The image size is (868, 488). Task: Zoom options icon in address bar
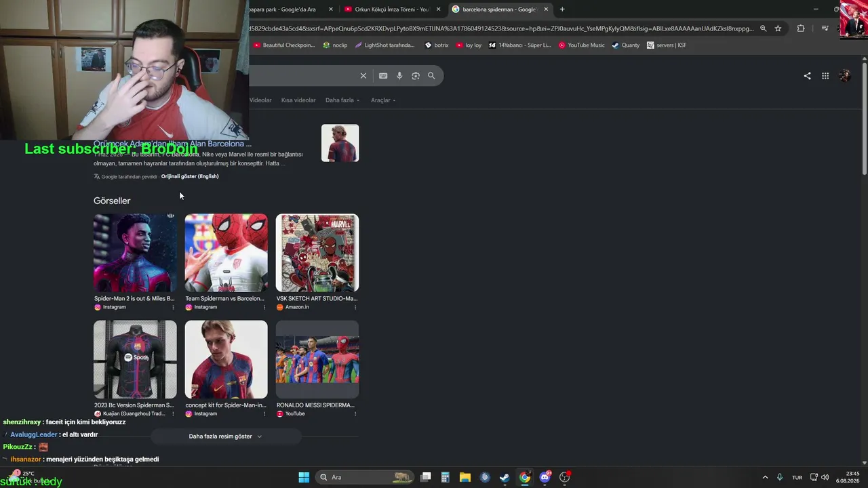(x=763, y=28)
